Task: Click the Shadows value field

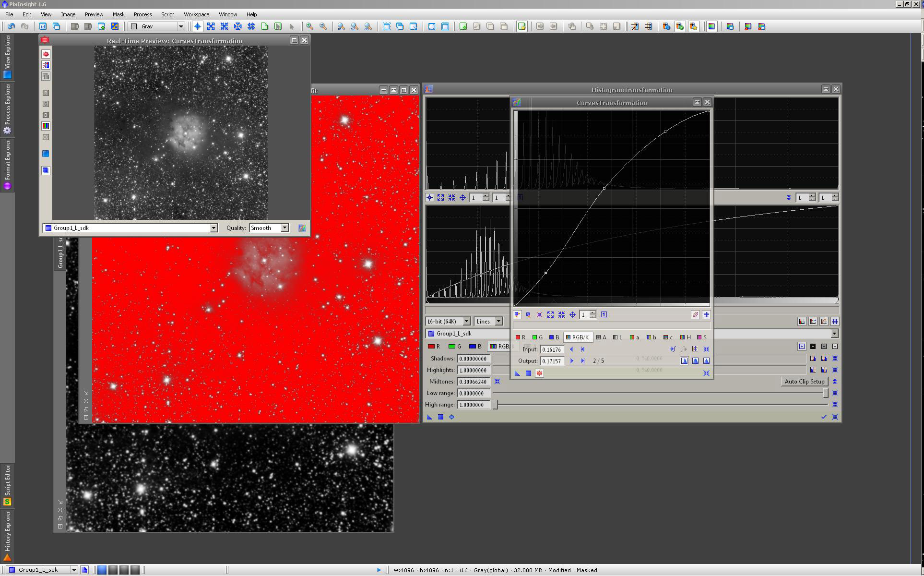Action: point(474,359)
